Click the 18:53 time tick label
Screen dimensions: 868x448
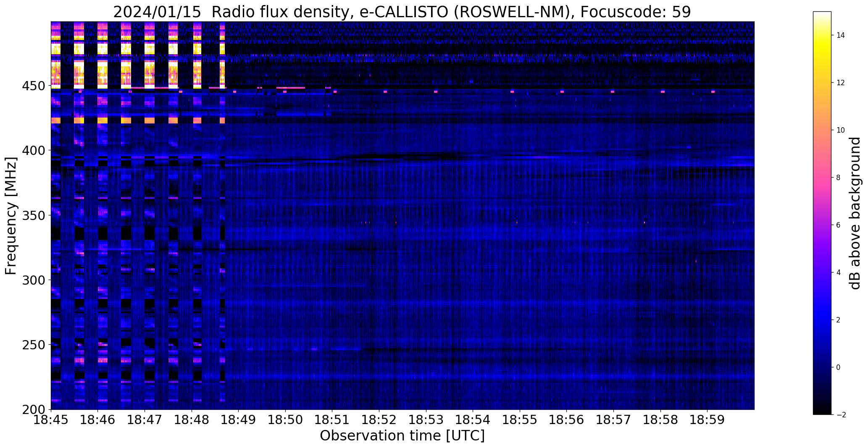pos(426,419)
